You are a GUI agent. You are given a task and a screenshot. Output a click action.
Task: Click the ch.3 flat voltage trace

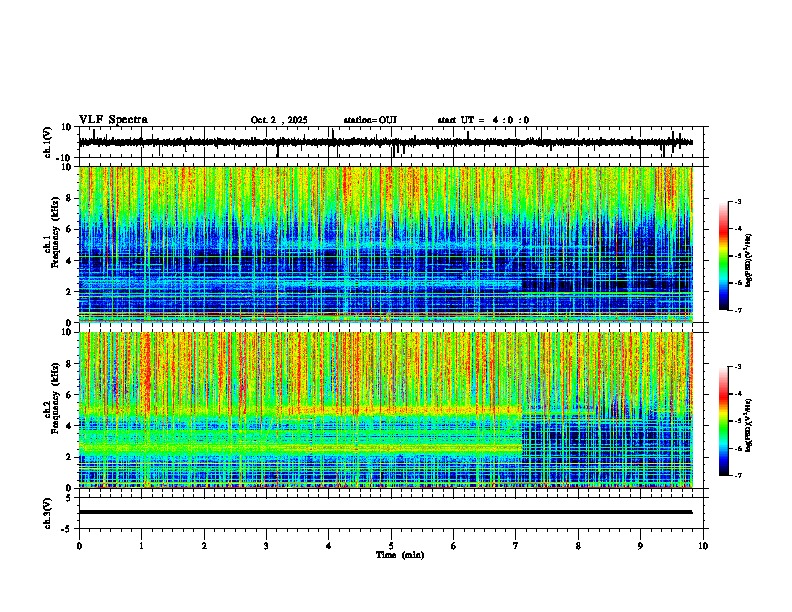point(385,512)
